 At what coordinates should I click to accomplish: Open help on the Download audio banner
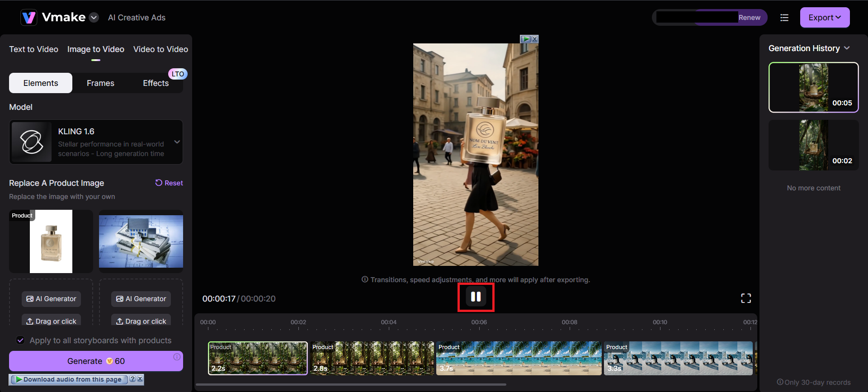pyautogui.click(x=132, y=379)
